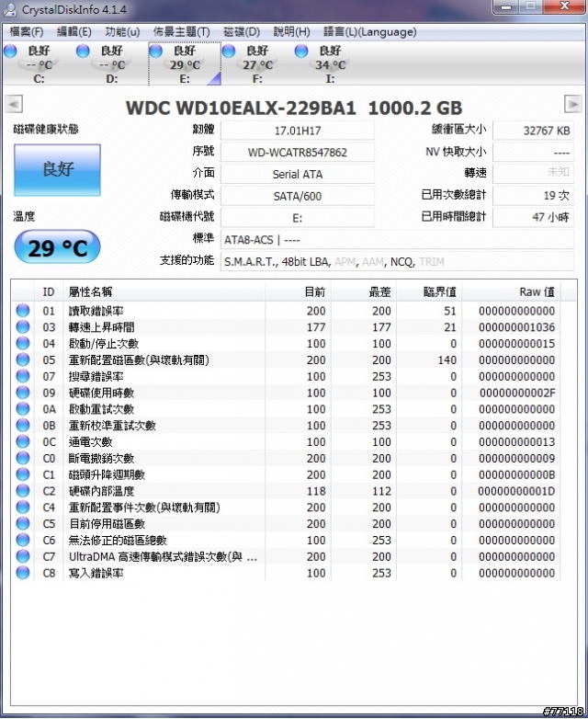
Task: Click the ID column header
Action: 49,291
